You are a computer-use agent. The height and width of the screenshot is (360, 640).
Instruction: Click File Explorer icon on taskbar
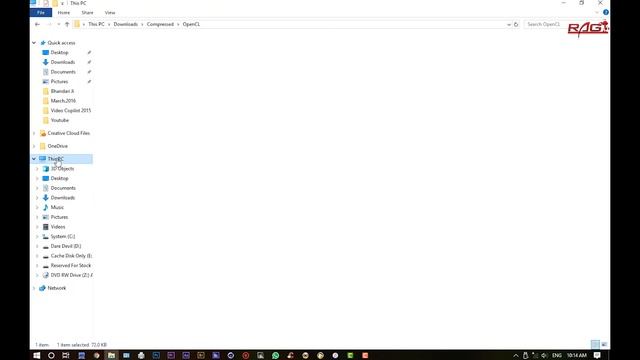click(111, 356)
